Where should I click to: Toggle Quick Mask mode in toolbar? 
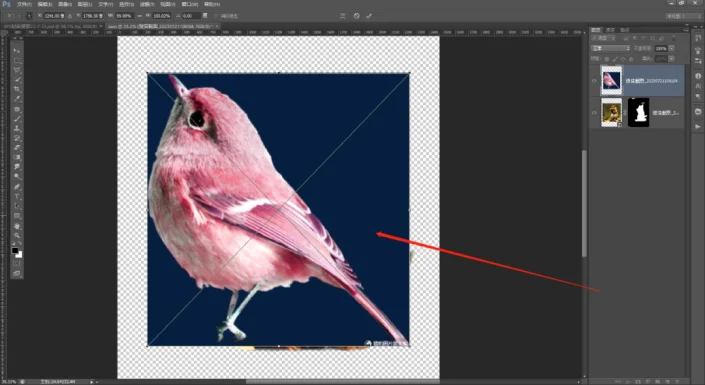(17, 264)
